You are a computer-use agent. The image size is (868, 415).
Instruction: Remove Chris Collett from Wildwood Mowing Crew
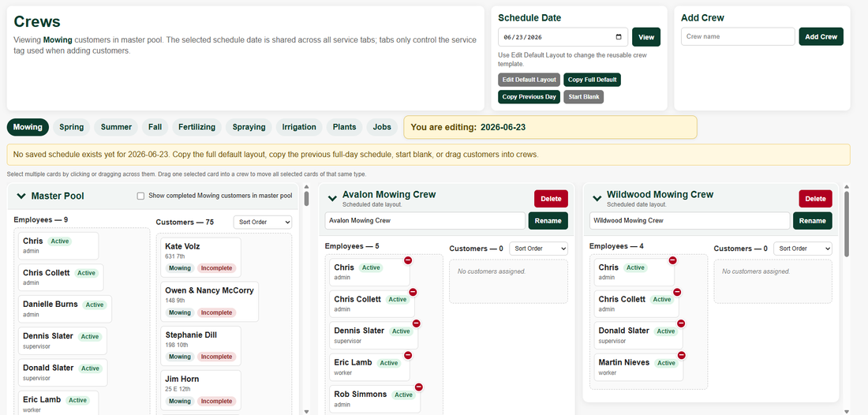677,292
